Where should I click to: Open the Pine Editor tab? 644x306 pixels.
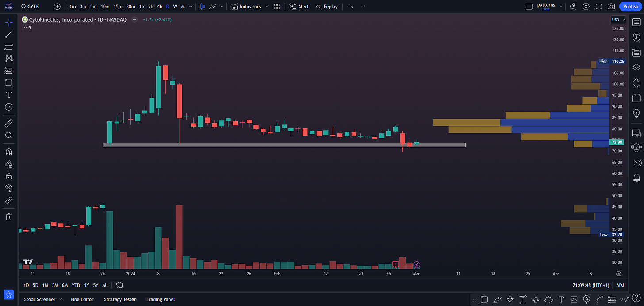click(x=82, y=299)
